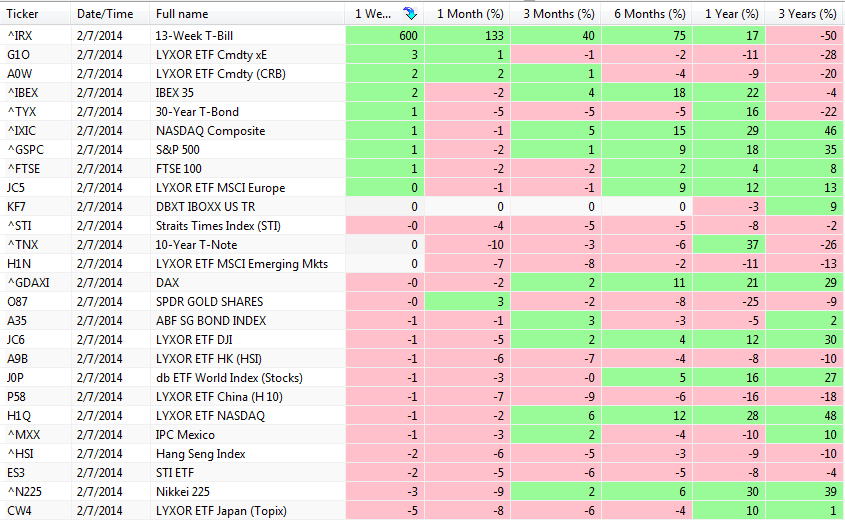The image size is (845, 520).
Task: Click the 1 Month (%) column header
Action: pos(470,14)
